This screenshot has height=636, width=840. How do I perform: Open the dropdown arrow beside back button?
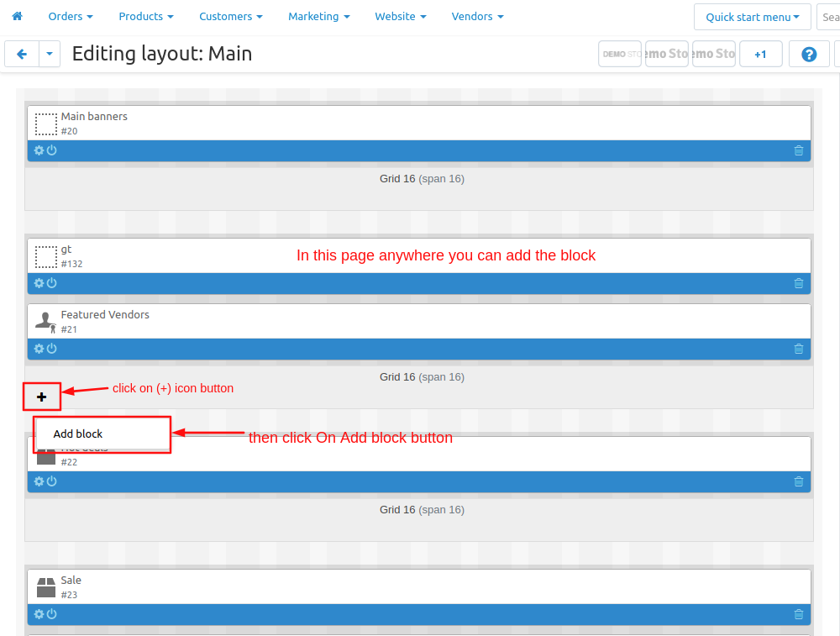50,54
